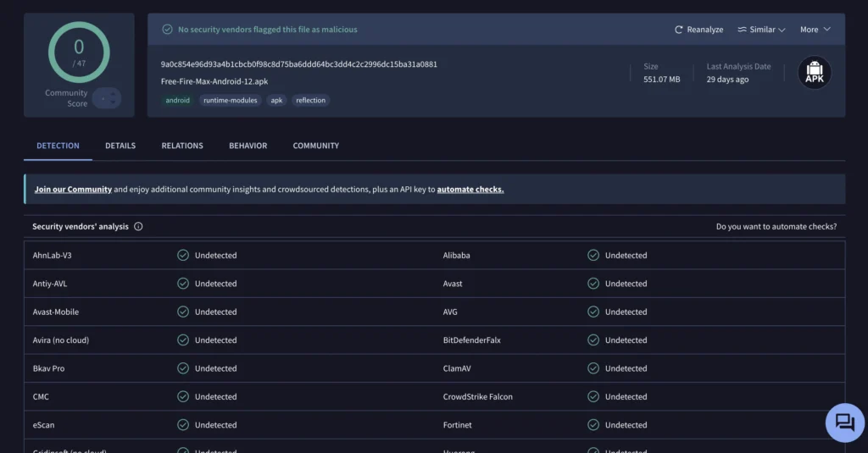Click the Avast-Mobile undetected check icon
The width and height of the screenshot is (868, 453).
[x=183, y=312]
